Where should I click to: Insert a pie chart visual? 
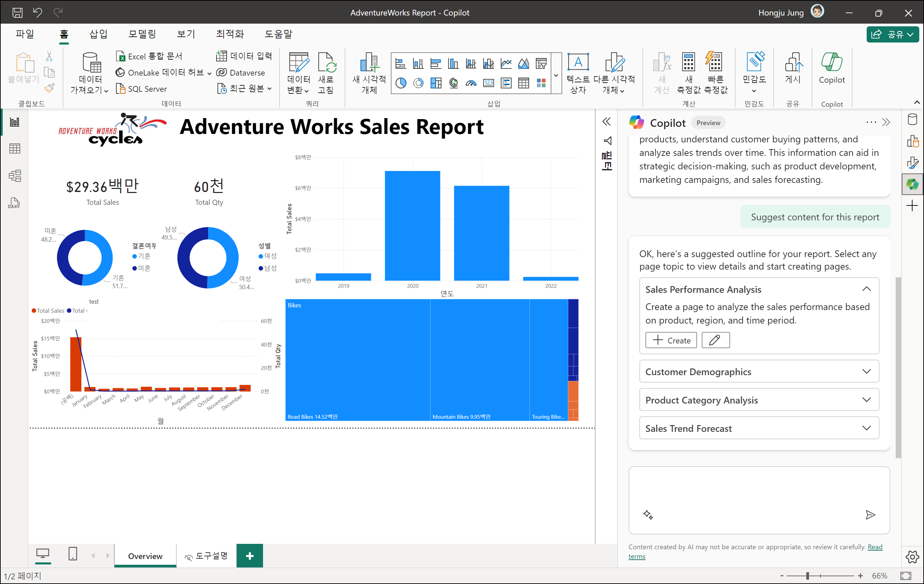pyautogui.click(x=401, y=83)
